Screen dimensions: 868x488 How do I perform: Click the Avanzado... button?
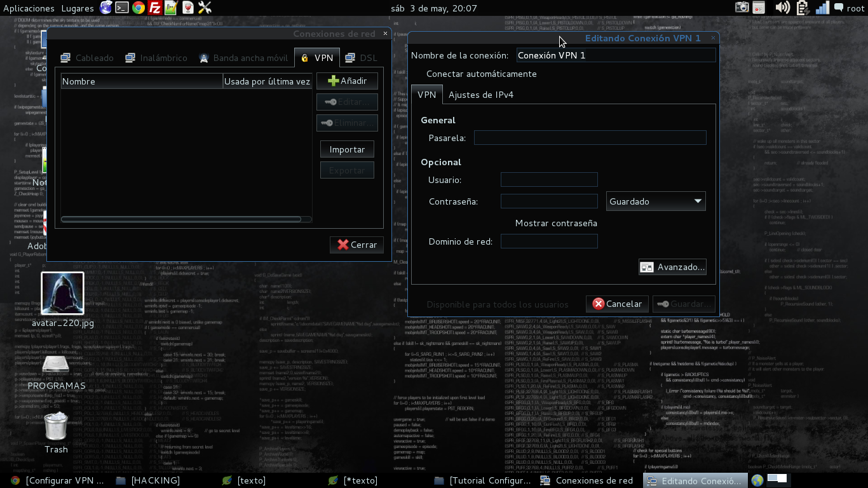coord(672,268)
